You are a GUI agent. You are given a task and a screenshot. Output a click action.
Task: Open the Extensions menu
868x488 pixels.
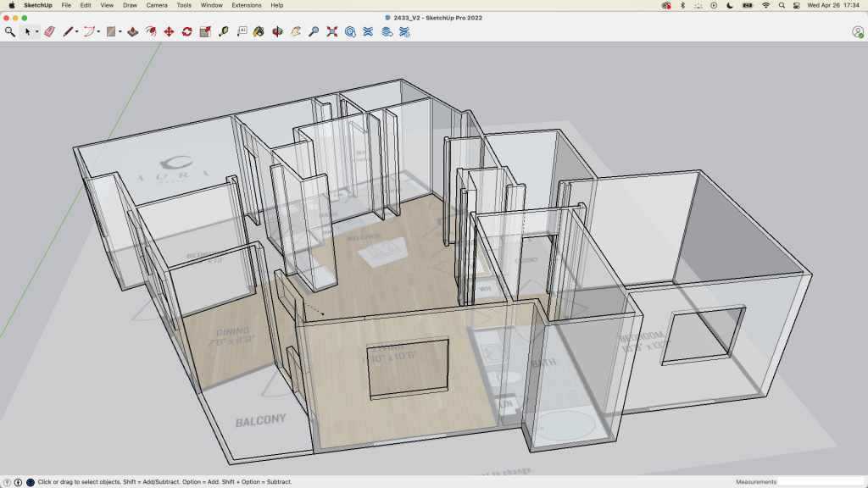tap(247, 5)
